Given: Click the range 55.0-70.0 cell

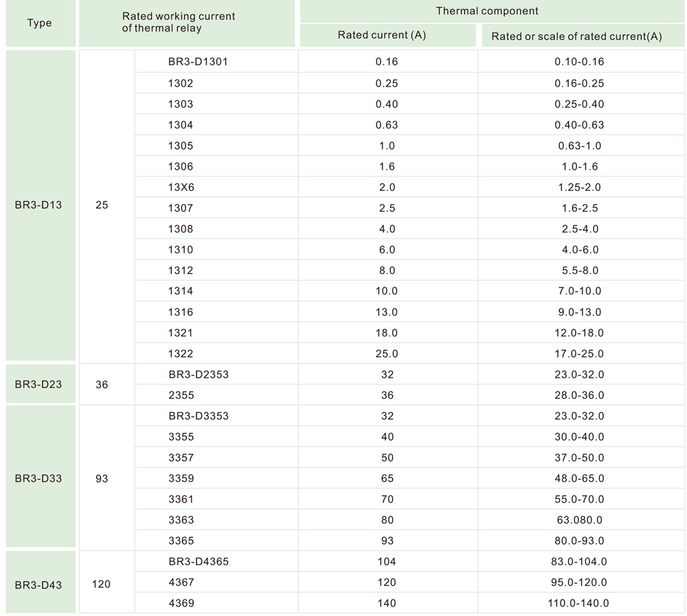Looking at the screenshot, I should tap(581, 499).
